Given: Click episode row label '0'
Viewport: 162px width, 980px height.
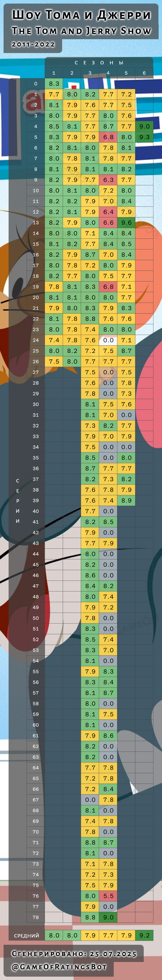Looking at the screenshot, I should (x=36, y=84).
